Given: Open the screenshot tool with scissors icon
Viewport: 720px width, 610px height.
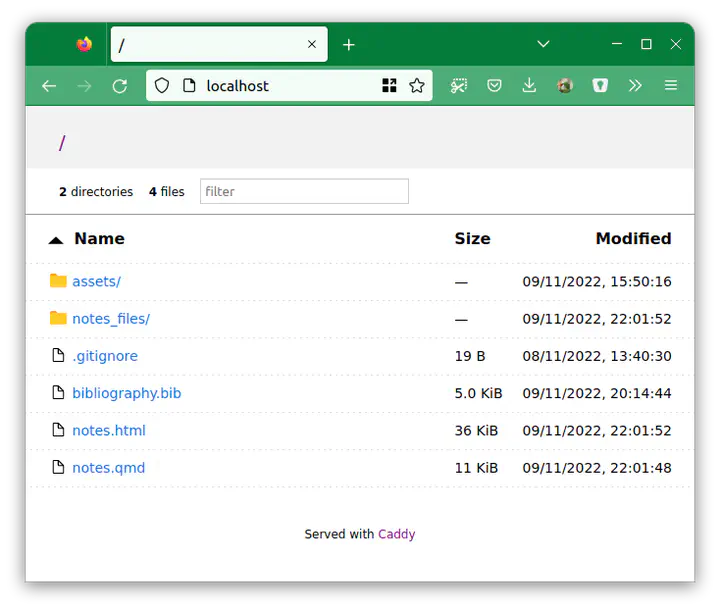Looking at the screenshot, I should pyautogui.click(x=459, y=86).
